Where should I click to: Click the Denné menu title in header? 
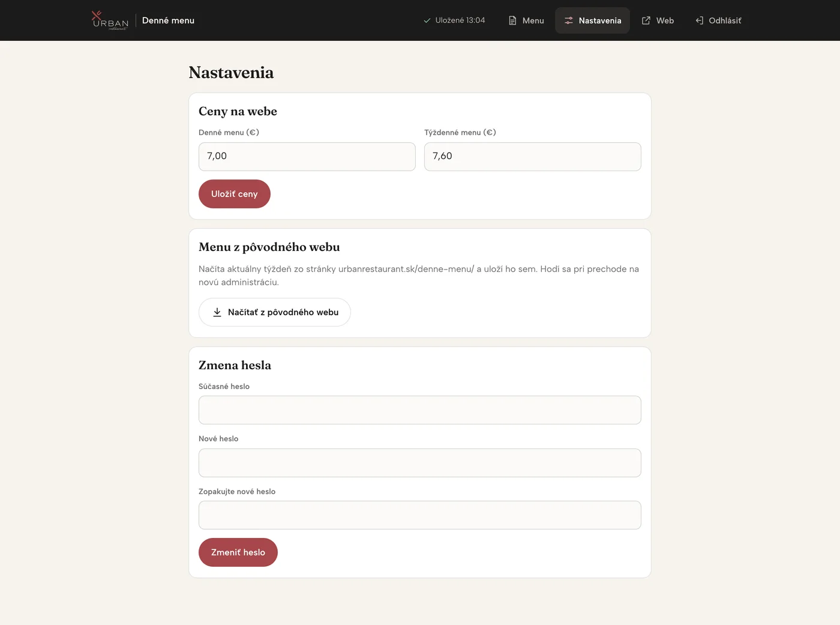click(168, 20)
